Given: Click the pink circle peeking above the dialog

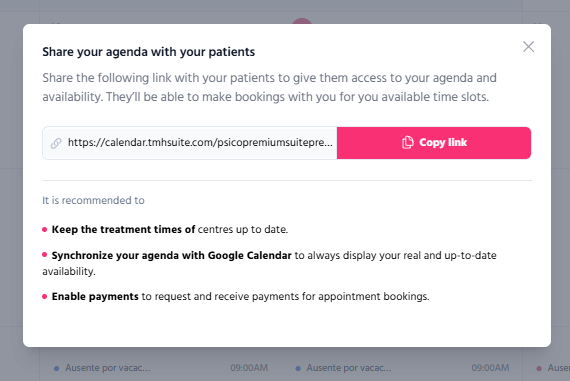Looking at the screenshot, I should (302, 21).
